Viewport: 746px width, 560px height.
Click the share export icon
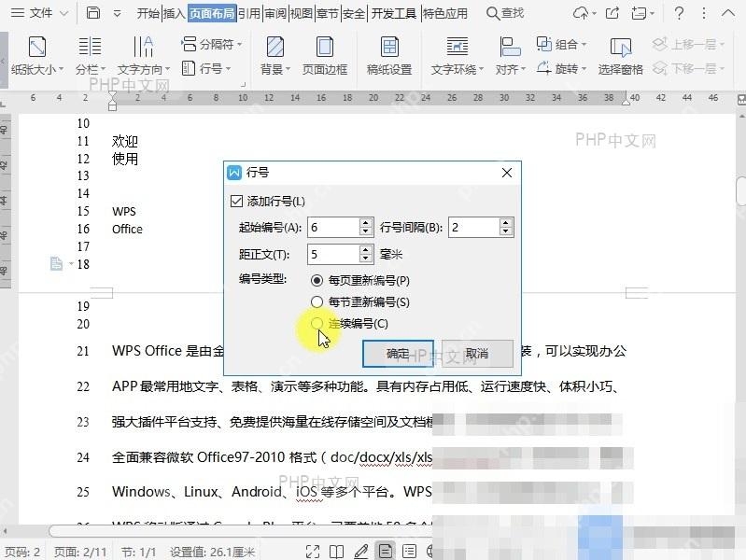point(612,13)
